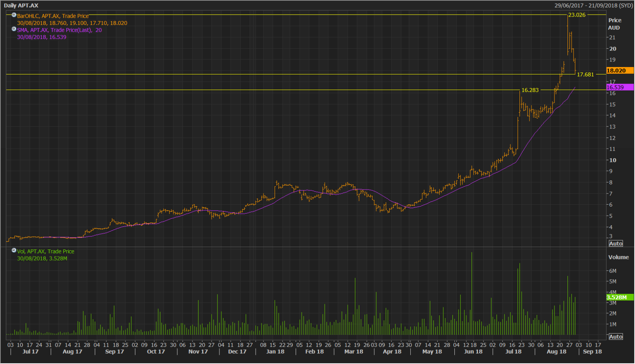Click the 'Dec 17' month label
Screen dimensions: 635x364
pyautogui.click(x=237, y=352)
